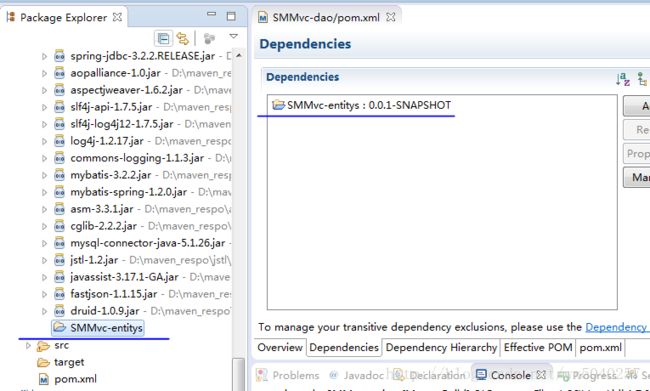Click the Add dependency button
The height and width of the screenshot is (391, 650).
(637, 106)
